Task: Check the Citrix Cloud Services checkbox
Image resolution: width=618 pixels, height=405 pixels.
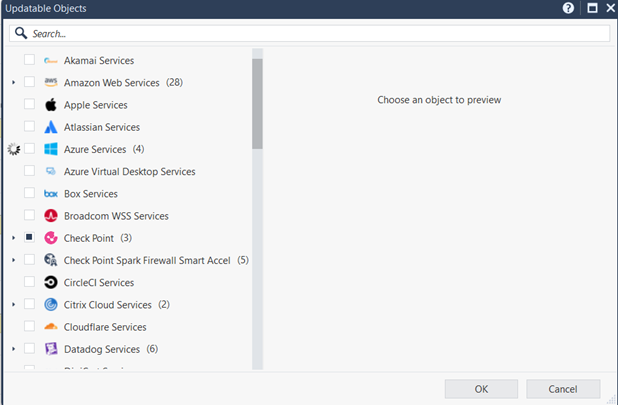Action: point(30,304)
